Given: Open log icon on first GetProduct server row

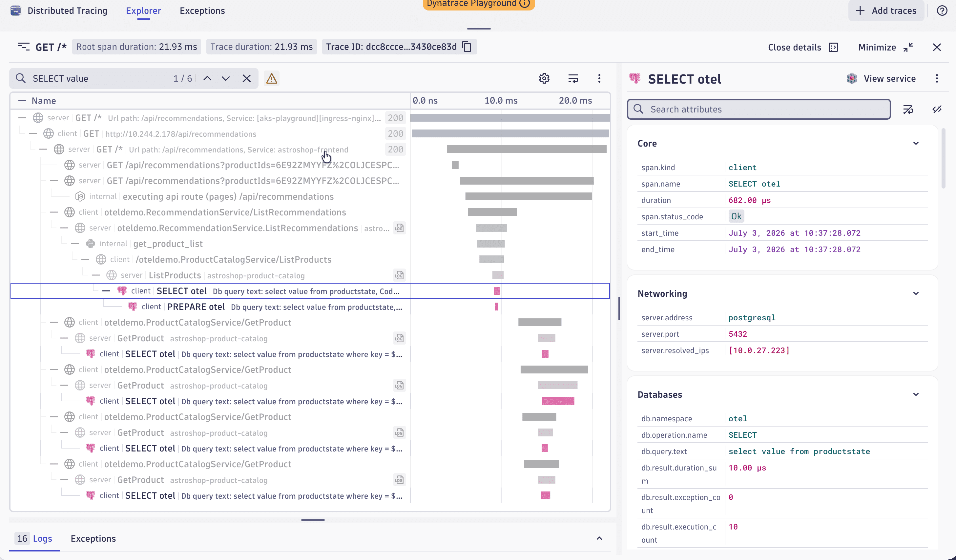Looking at the screenshot, I should (399, 338).
